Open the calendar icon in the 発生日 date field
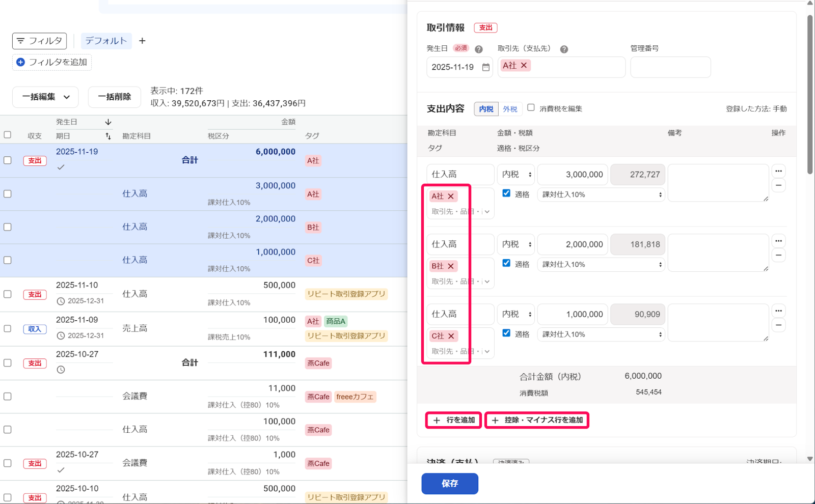This screenshot has width=815, height=504. pos(485,67)
